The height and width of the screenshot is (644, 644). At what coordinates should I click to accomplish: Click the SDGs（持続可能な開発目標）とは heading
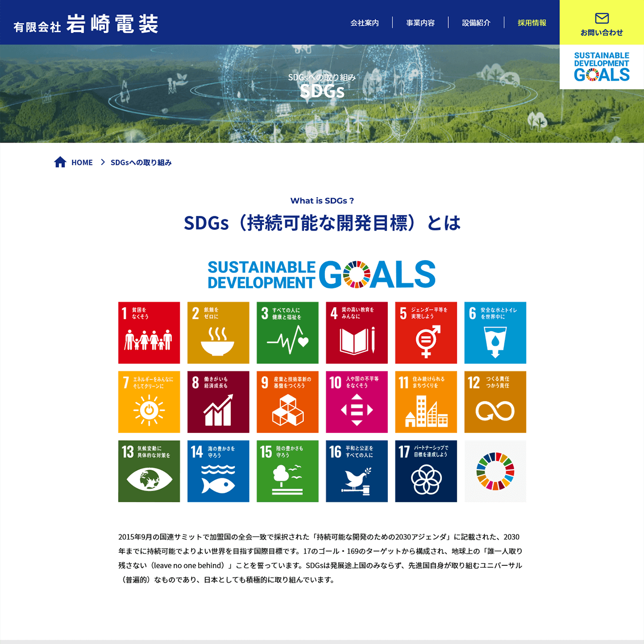(322, 223)
